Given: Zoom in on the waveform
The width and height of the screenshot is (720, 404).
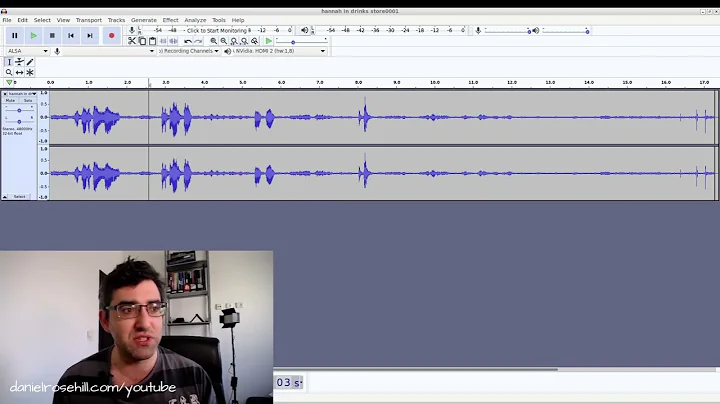Looking at the screenshot, I should 214,41.
